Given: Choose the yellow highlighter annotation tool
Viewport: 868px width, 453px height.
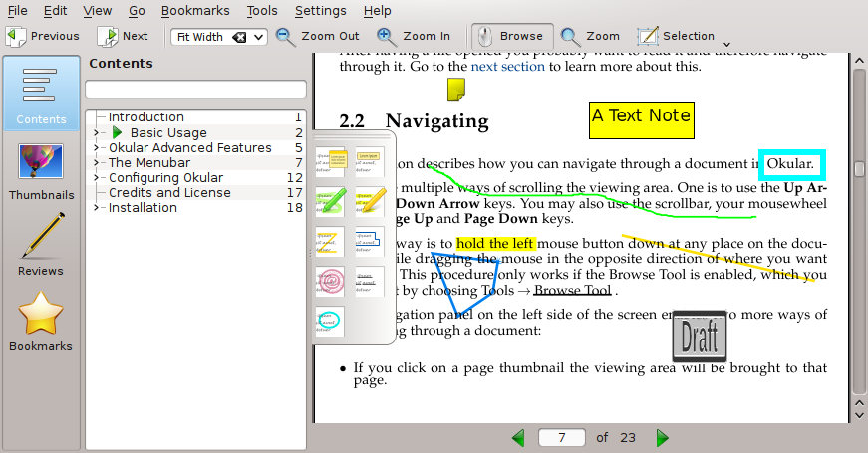Looking at the screenshot, I should [370, 202].
